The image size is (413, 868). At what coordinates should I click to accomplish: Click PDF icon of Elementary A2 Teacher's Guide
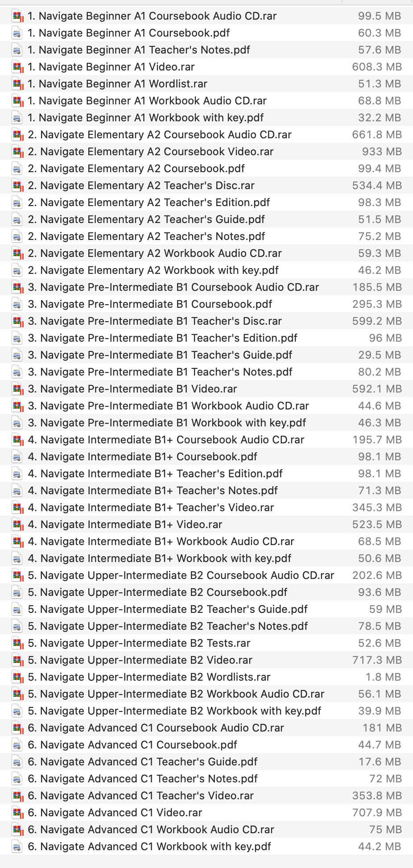(17, 220)
